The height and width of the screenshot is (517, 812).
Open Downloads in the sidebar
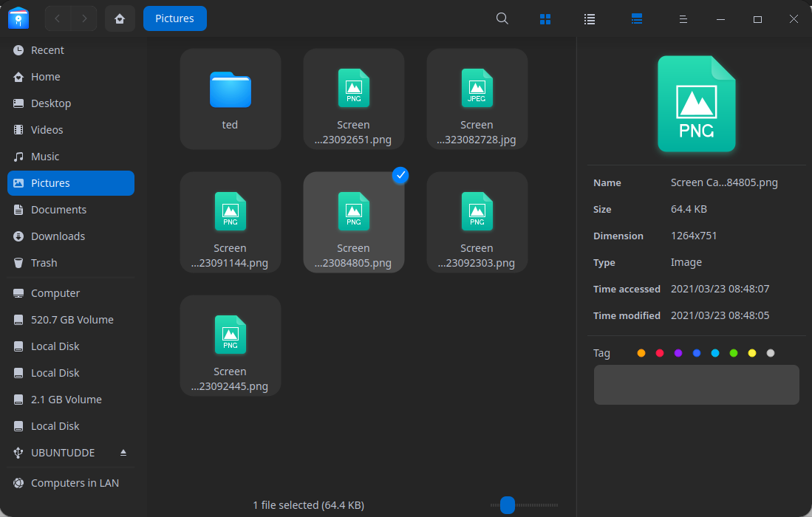[x=58, y=236]
